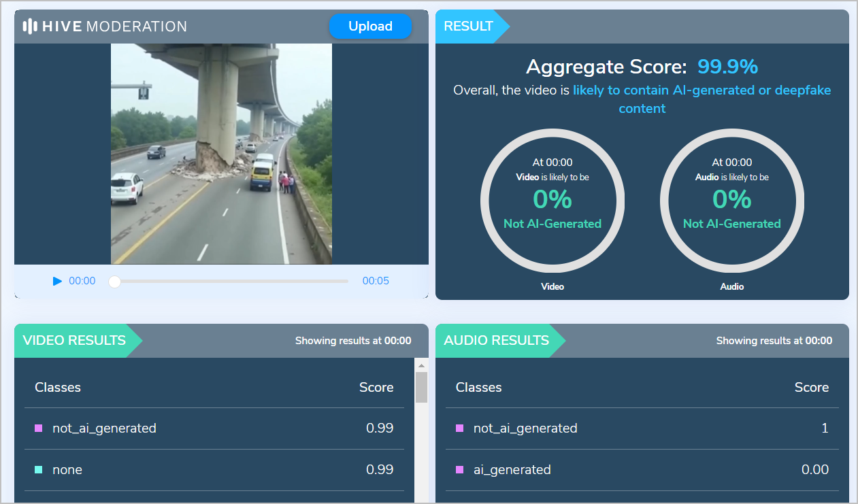Image resolution: width=858 pixels, height=504 pixels.
Task: Click the video progress slider handle
Action: point(115,281)
